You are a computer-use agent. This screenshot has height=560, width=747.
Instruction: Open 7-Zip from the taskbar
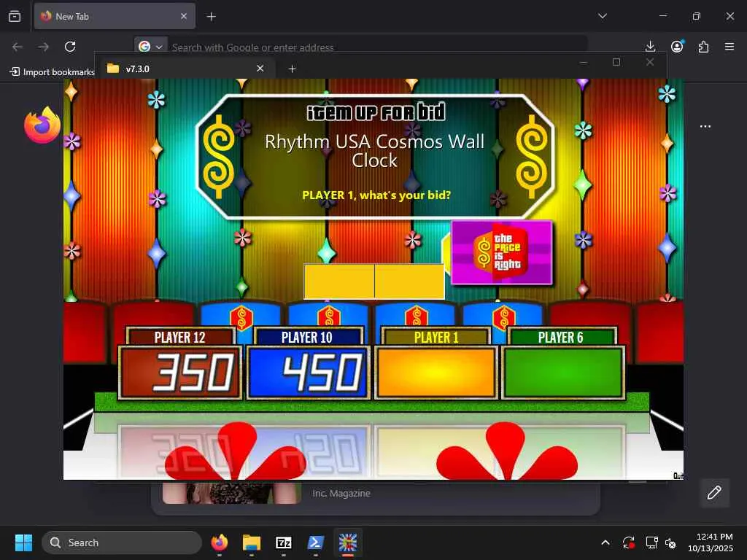tap(284, 542)
